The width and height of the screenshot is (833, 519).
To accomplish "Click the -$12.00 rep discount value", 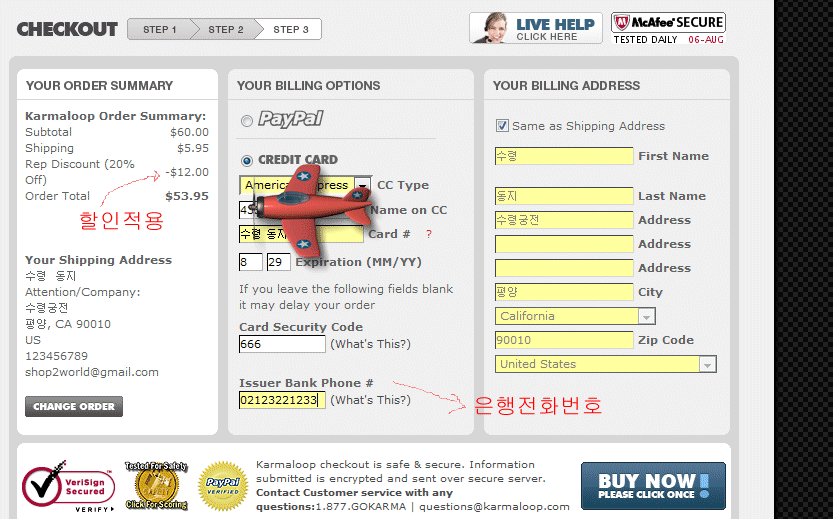I will tap(186, 172).
